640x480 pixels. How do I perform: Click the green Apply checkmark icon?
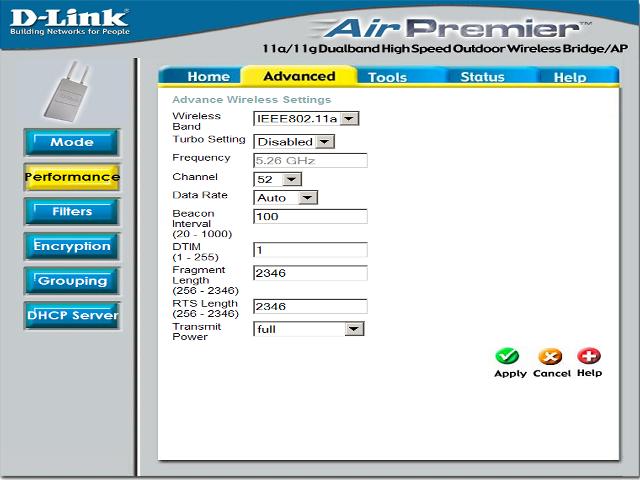click(507, 356)
